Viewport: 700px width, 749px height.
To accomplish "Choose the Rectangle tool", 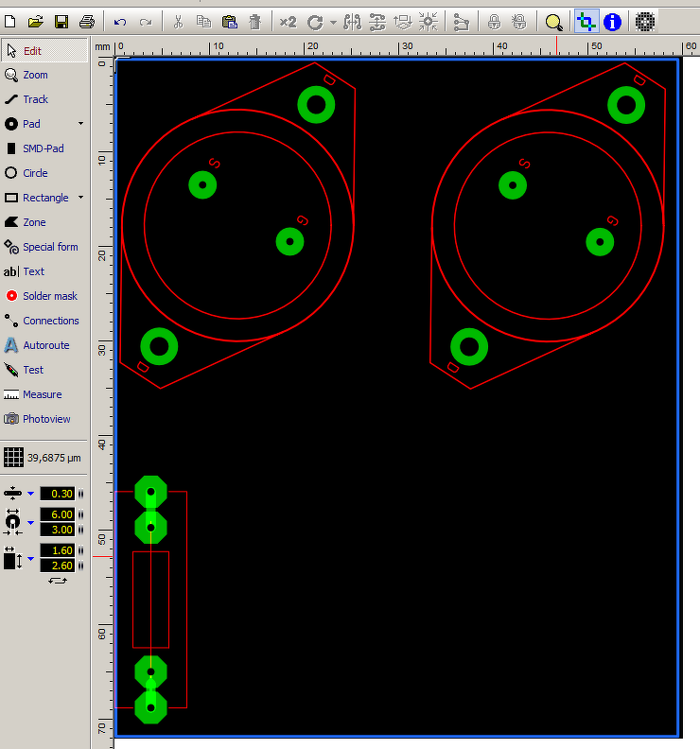I will (x=38, y=198).
